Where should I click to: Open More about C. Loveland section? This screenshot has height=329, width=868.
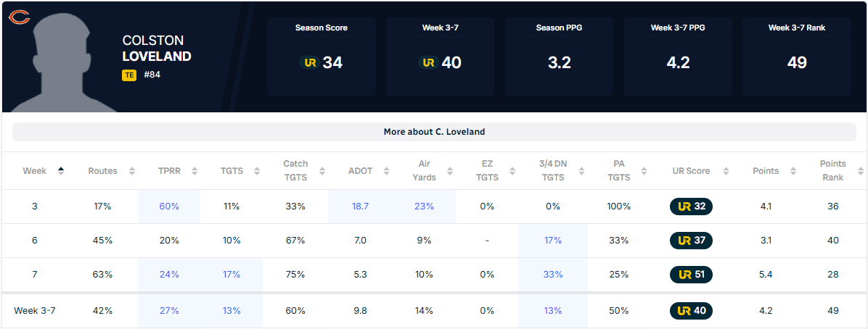pyautogui.click(x=434, y=132)
